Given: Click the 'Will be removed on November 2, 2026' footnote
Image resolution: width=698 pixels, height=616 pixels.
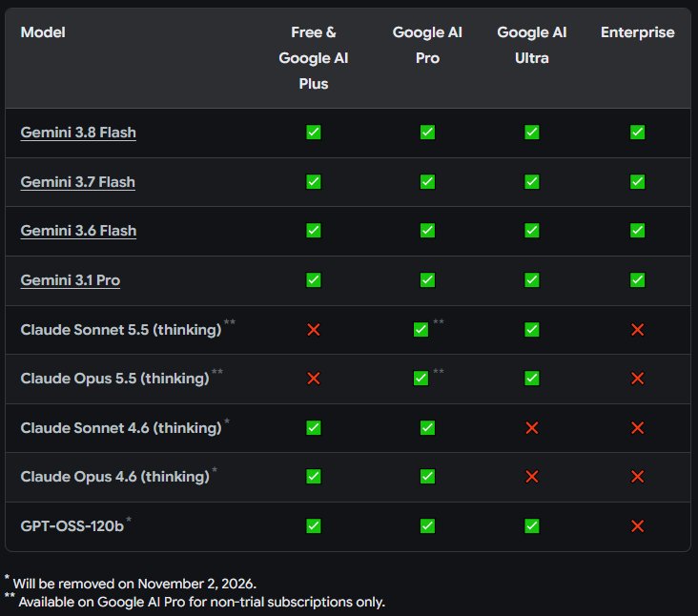Looking at the screenshot, I should [x=134, y=584].
